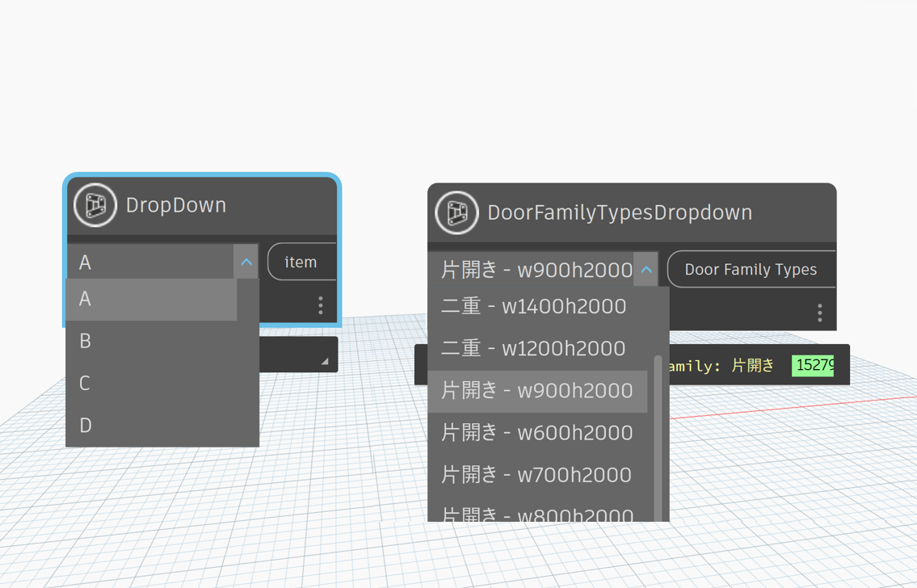Click the DropDown node's package icon
The image size is (917, 588).
coord(95,205)
